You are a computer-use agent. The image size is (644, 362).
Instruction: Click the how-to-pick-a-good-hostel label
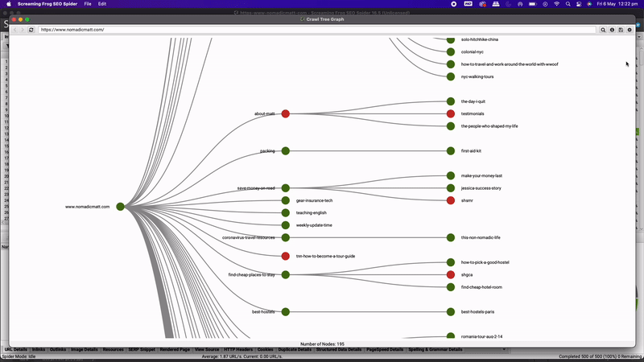tap(485, 262)
